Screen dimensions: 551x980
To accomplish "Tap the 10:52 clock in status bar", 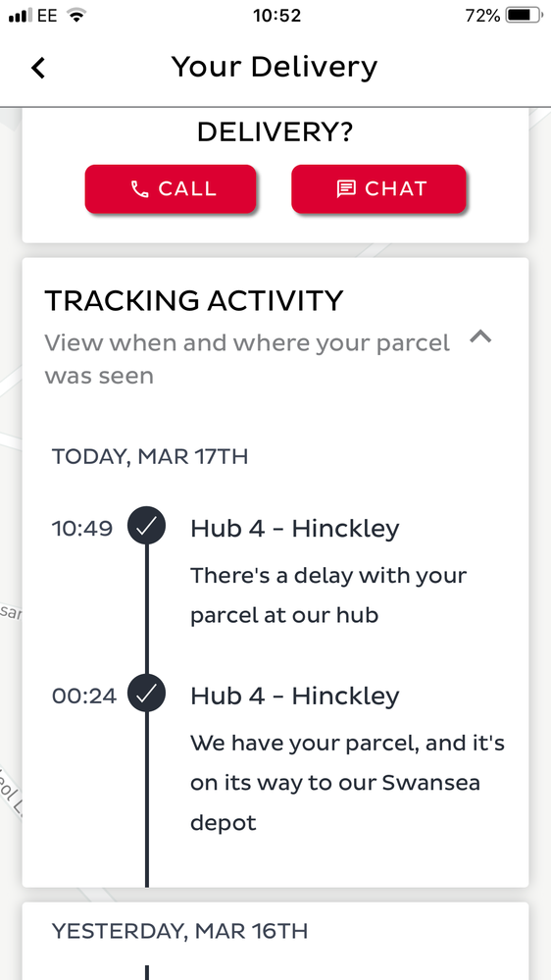I will [276, 16].
